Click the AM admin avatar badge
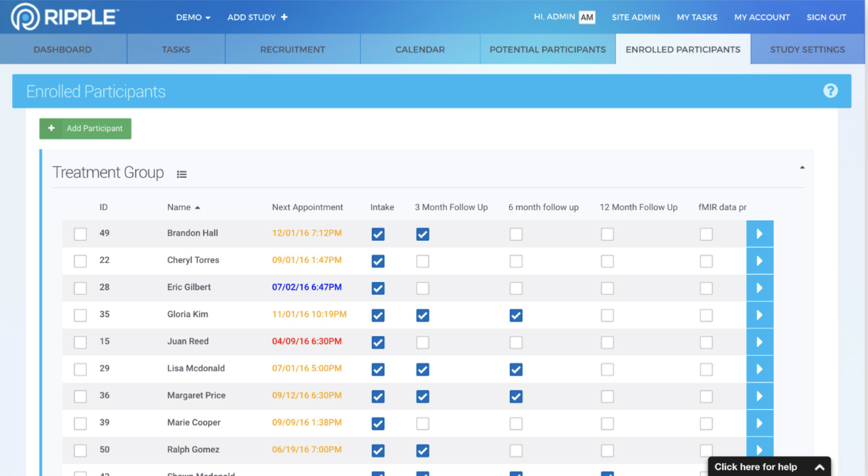 click(x=587, y=17)
